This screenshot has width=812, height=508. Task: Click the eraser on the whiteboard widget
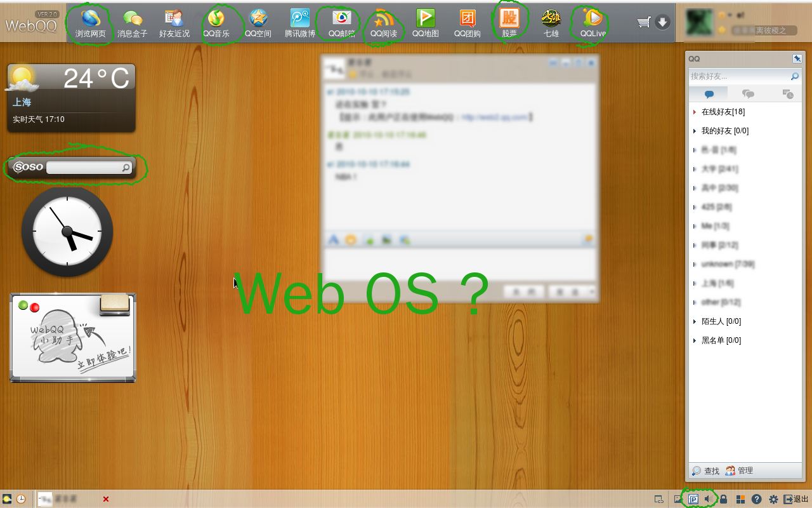115,305
